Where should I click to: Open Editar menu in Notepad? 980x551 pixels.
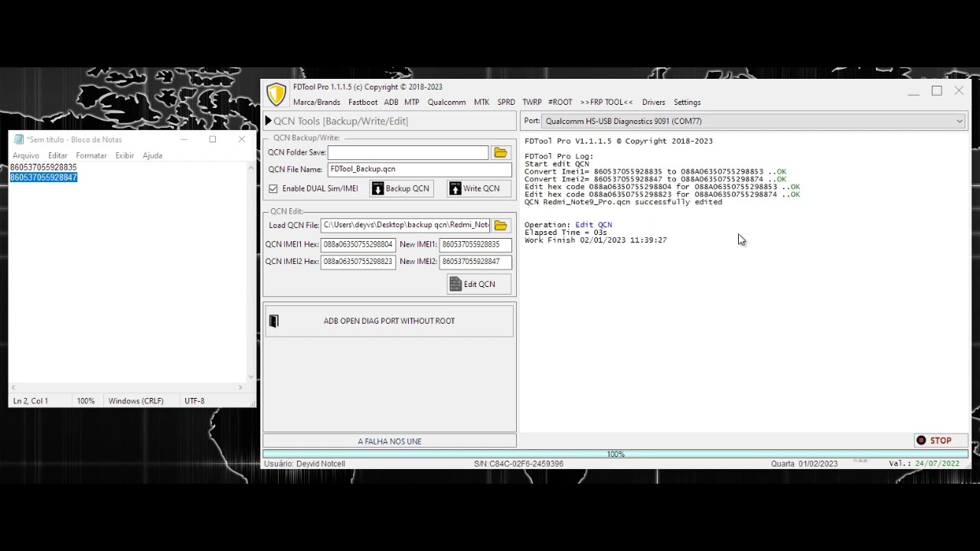pyautogui.click(x=57, y=155)
